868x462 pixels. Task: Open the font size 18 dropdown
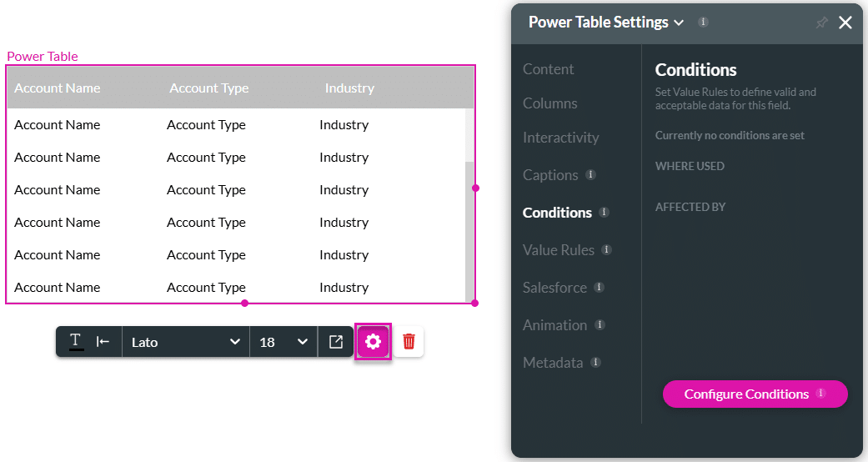pyautogui.click(x=283, y=342)
